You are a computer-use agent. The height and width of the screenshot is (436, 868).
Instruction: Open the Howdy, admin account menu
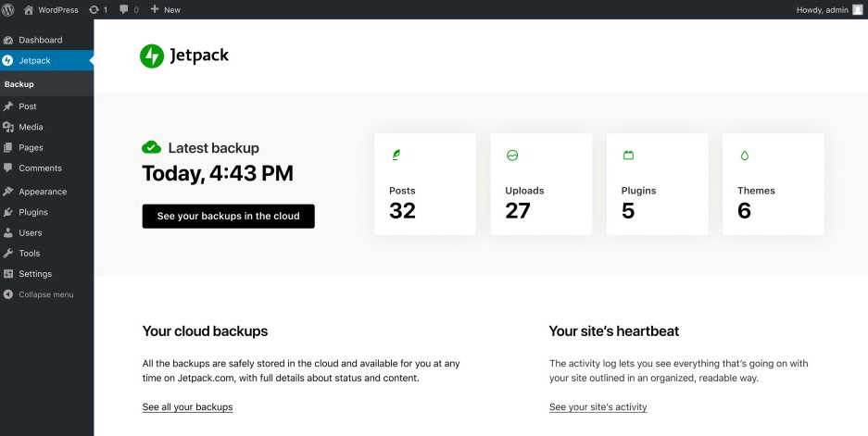coord(822,9)
